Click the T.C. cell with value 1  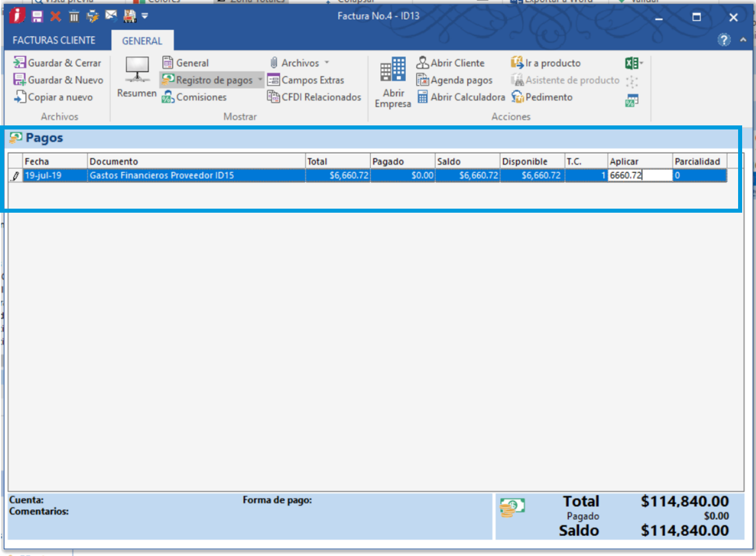(x=586, y=176)
